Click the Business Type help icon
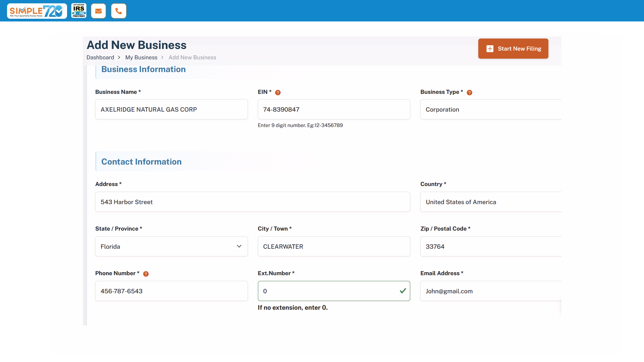 coord(470,93)
